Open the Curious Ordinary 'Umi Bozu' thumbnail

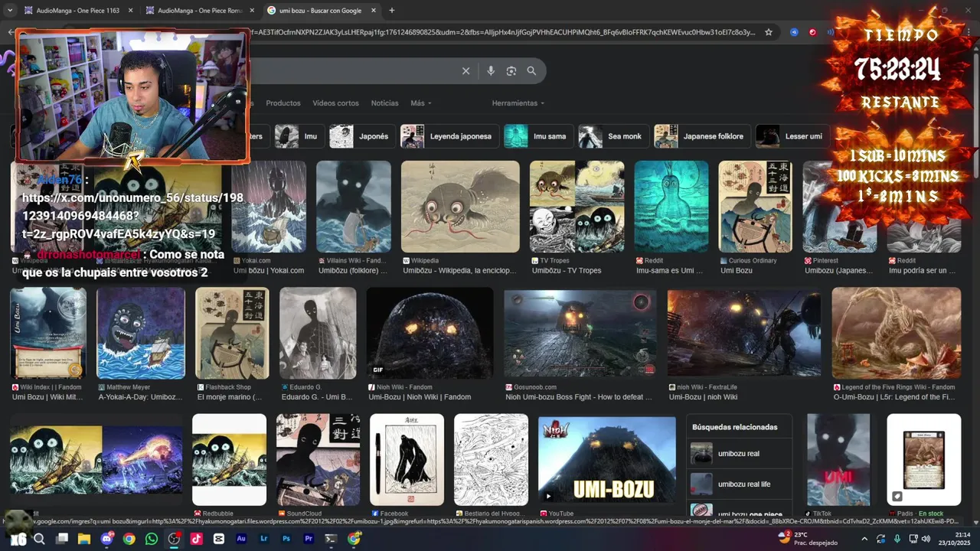(x=755, y=207)
